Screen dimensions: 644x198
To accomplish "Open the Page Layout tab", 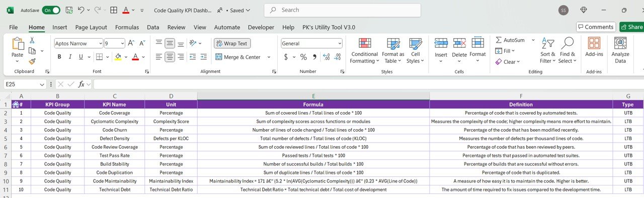I will coord(91,27).
